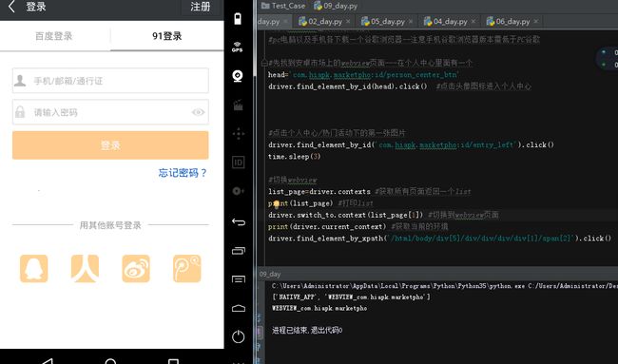
Task: Click the find_element_by_xpath code line
Action: point(440,239)
